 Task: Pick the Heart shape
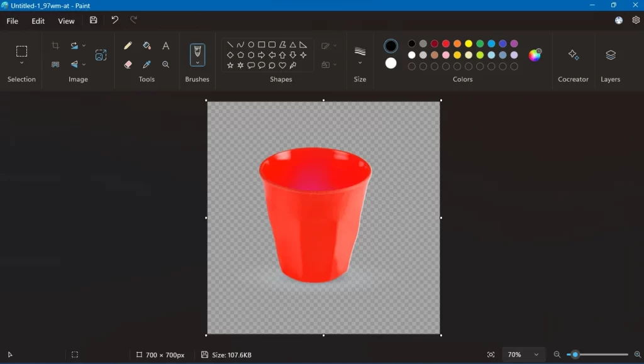(x=282, y=65)
